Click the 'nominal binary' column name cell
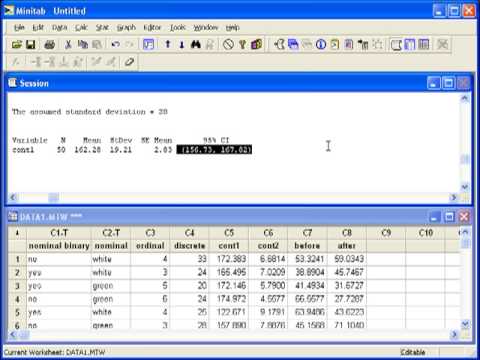 click(59, 246)
